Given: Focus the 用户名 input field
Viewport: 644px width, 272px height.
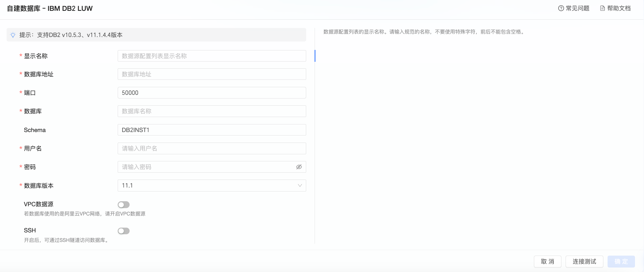Looking at the screenshot, I should pyautogui.click(x=212, y=148).
